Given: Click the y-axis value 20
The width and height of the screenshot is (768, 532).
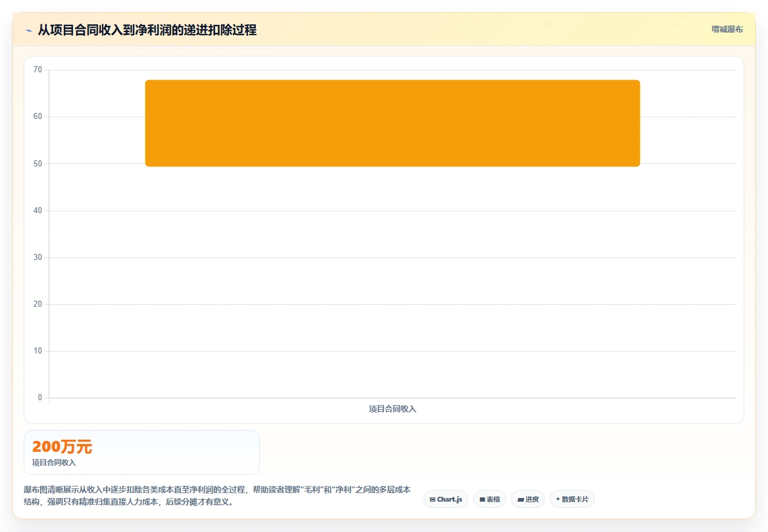Looking at the screenshot, I should coord(38,304).
